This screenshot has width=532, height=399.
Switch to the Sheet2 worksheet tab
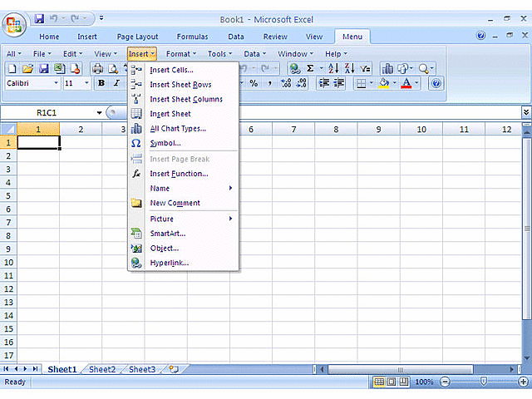tap(102, 369)
